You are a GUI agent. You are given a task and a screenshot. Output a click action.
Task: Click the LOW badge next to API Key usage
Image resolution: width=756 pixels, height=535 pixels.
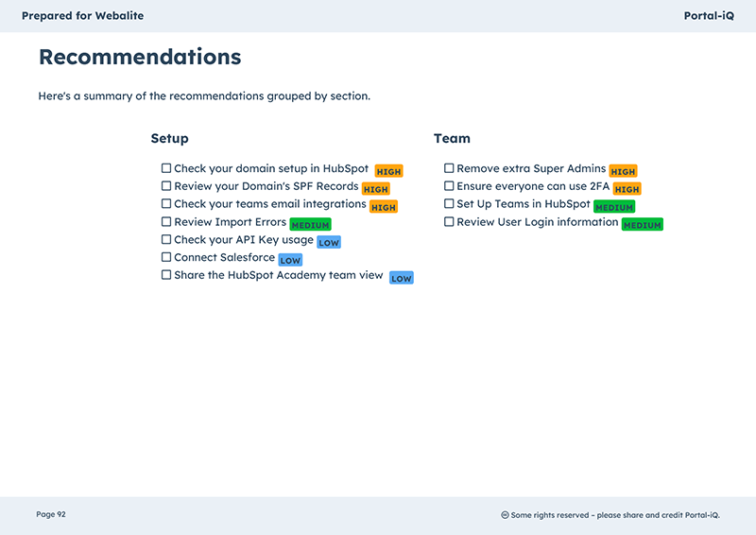[329, 242]
